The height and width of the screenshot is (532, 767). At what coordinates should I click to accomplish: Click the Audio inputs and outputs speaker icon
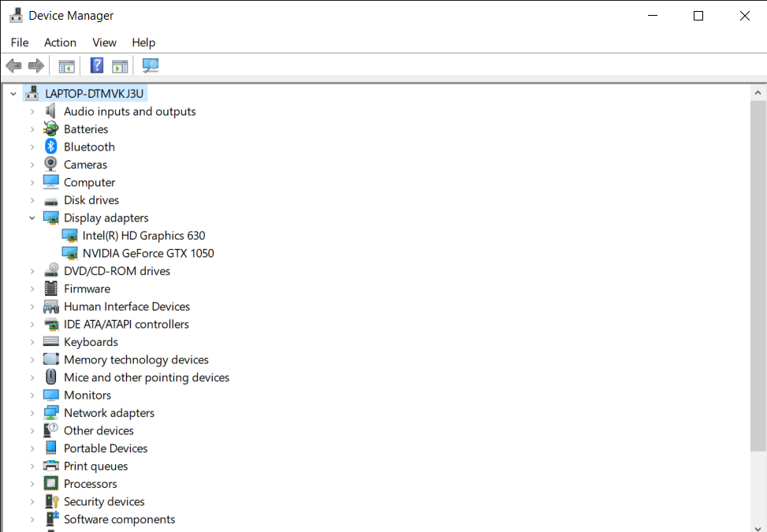[x=51, y=111]
